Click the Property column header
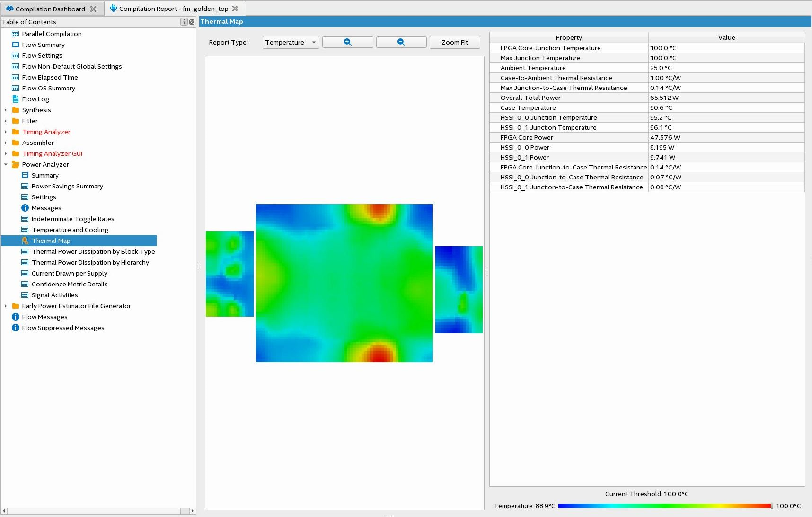Viewport: 812px width, 517px height. (569, 37)
